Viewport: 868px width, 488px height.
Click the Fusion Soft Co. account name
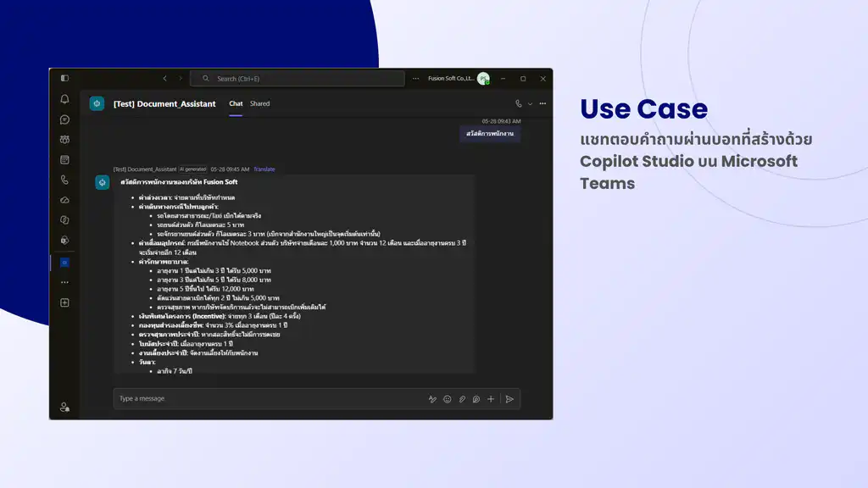point(451,79)
